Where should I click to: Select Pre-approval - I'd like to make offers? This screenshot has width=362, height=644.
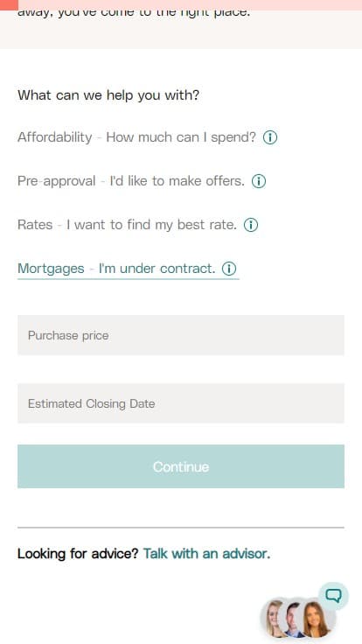[131, 181]
